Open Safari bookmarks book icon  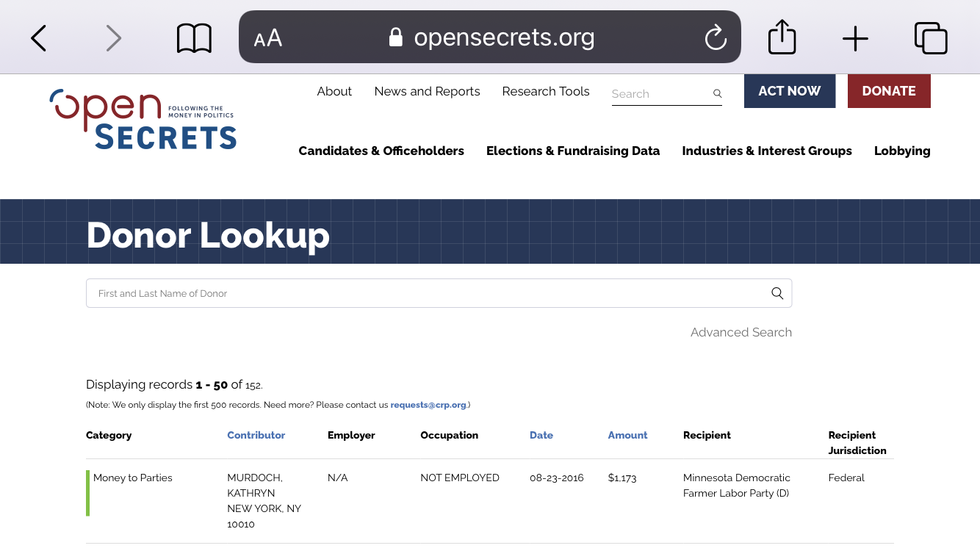194,38
